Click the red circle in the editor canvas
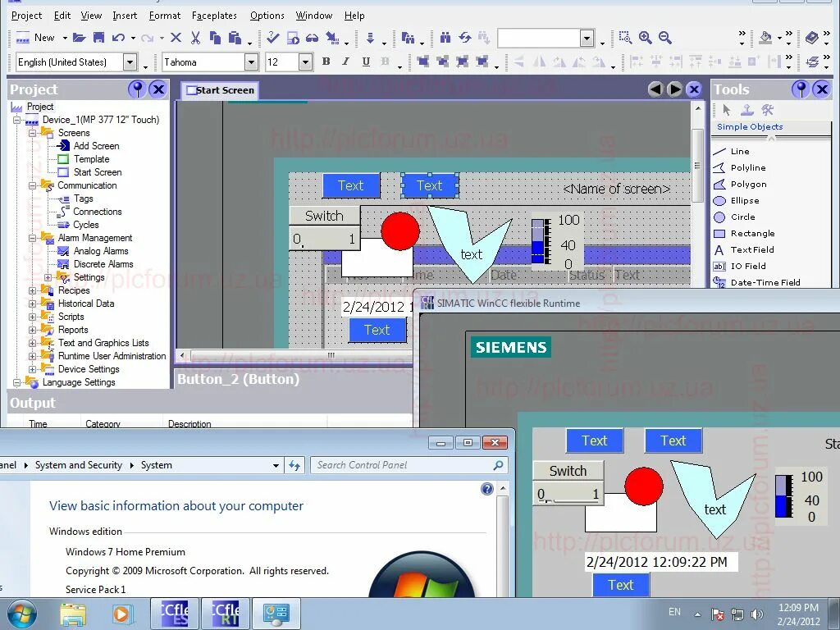Screen dimensions: 840x630 tap(400, 231)
